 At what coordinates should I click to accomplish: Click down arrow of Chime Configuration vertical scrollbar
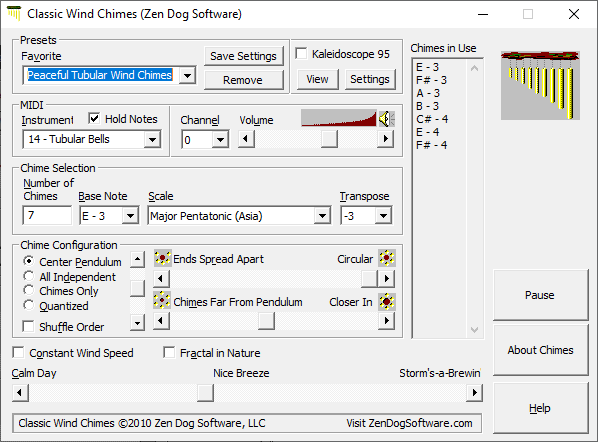point(137,323)
